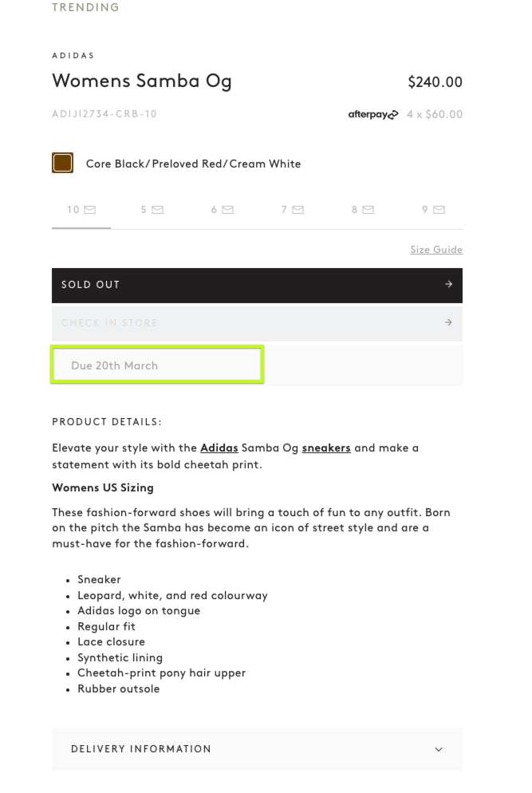This screenshot has height=793, width=532.
Task: Click the envelope icon next to size 8
Action: pos(368,209)
